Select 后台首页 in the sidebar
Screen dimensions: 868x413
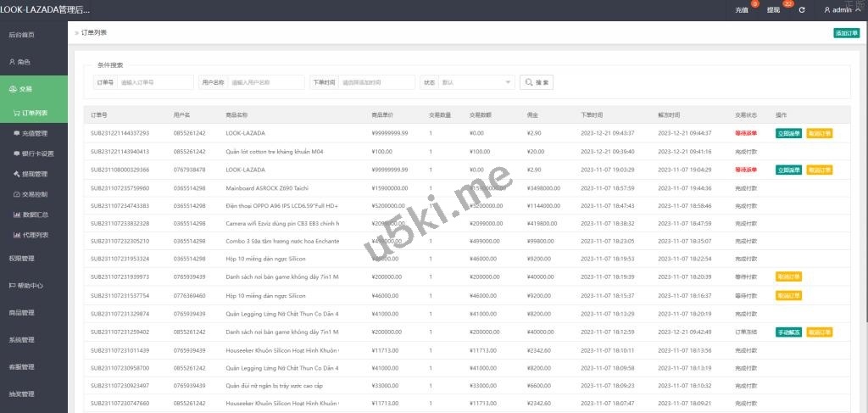tap(22, 35)
